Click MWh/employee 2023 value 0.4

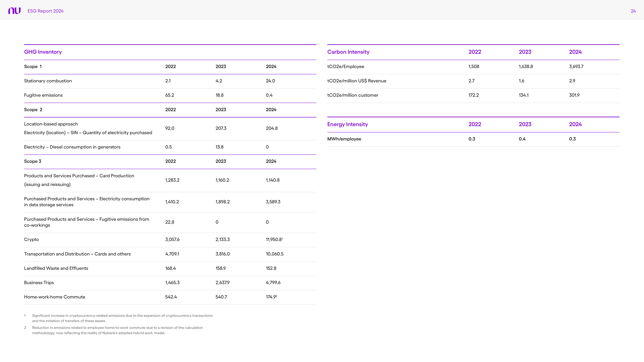[522, 139]
